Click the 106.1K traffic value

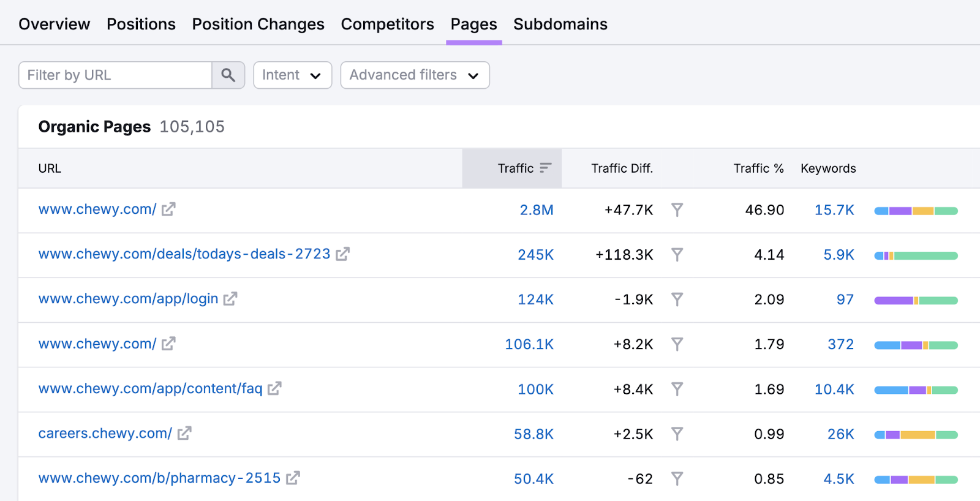529,344
